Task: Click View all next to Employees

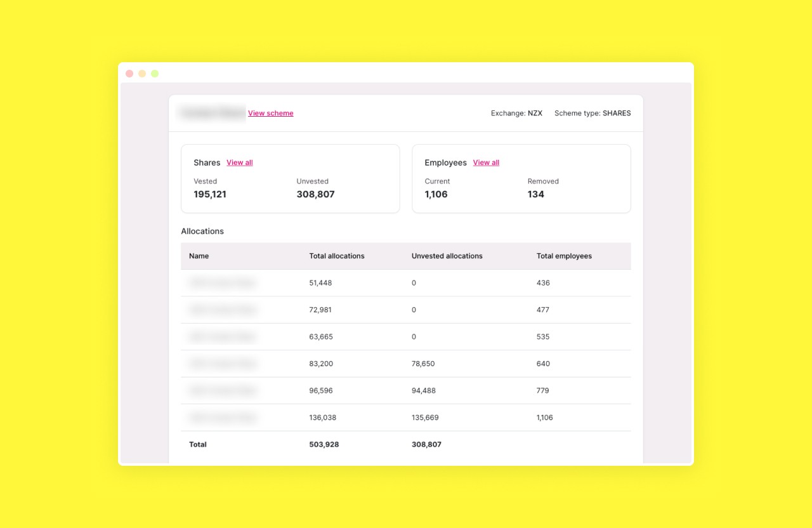Action: [486, 162]
